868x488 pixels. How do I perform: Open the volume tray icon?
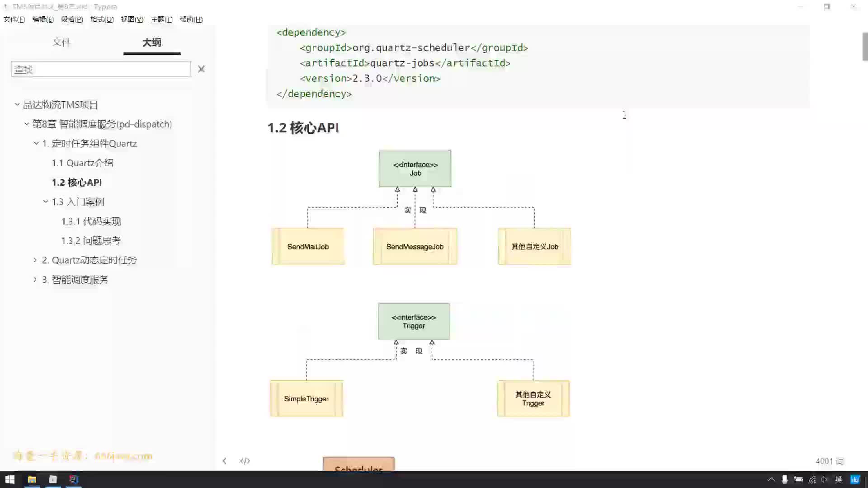pos(824,479)
